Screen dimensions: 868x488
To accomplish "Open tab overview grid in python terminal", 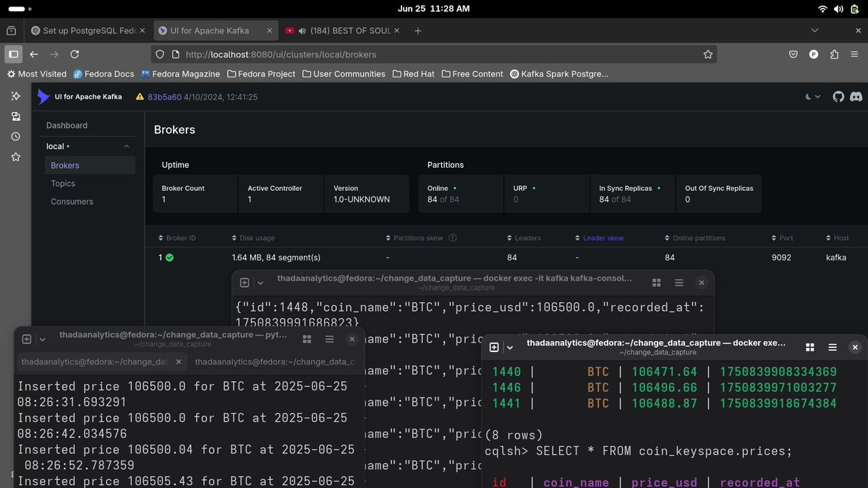I will 307,339.
